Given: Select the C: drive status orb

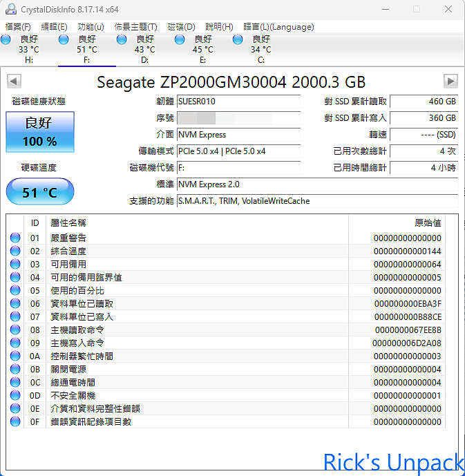Looking at the screenshot, I should pyautogui.click(x=238, y=39).
